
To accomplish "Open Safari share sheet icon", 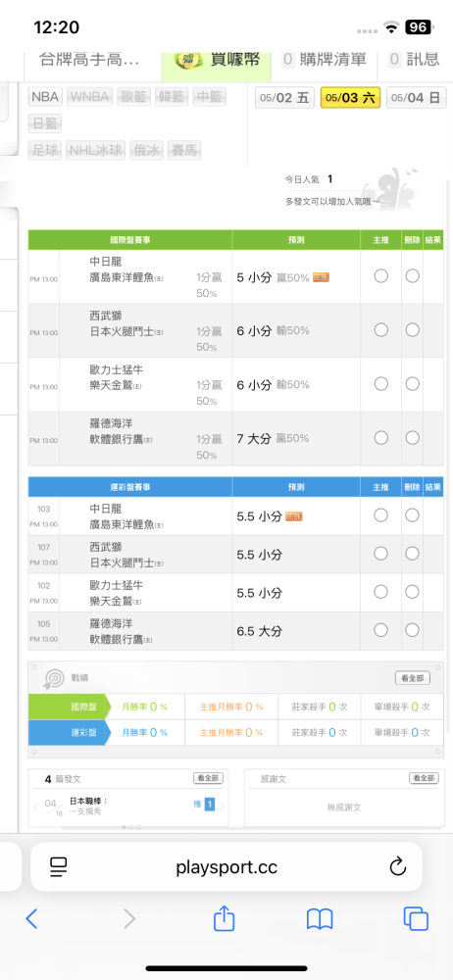I will tap(224, 917).
